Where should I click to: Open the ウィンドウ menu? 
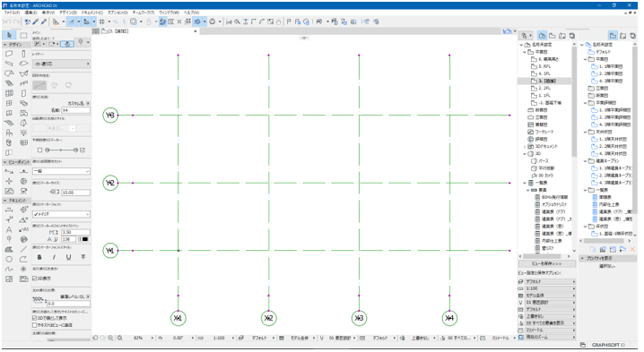point(169,13)
